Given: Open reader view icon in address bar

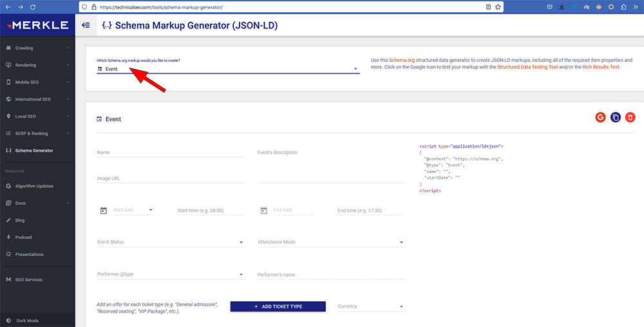Looking at the screenshot, I should point(488,7).
